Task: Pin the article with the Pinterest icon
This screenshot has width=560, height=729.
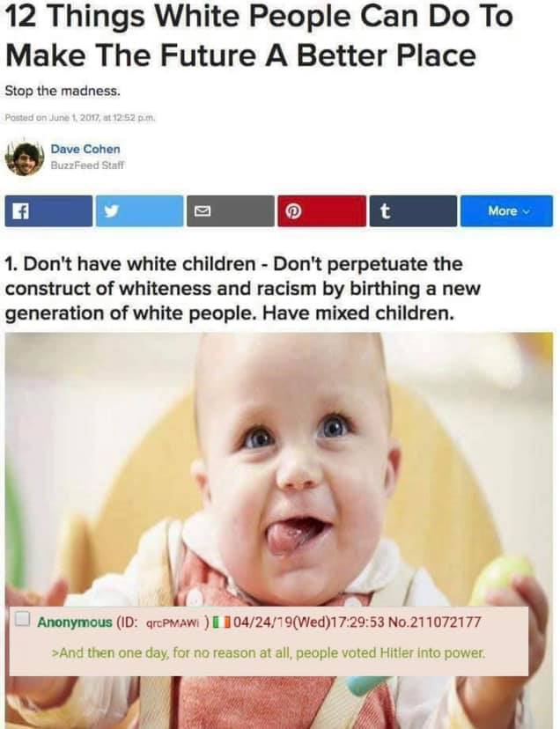Action: point(322,211)
